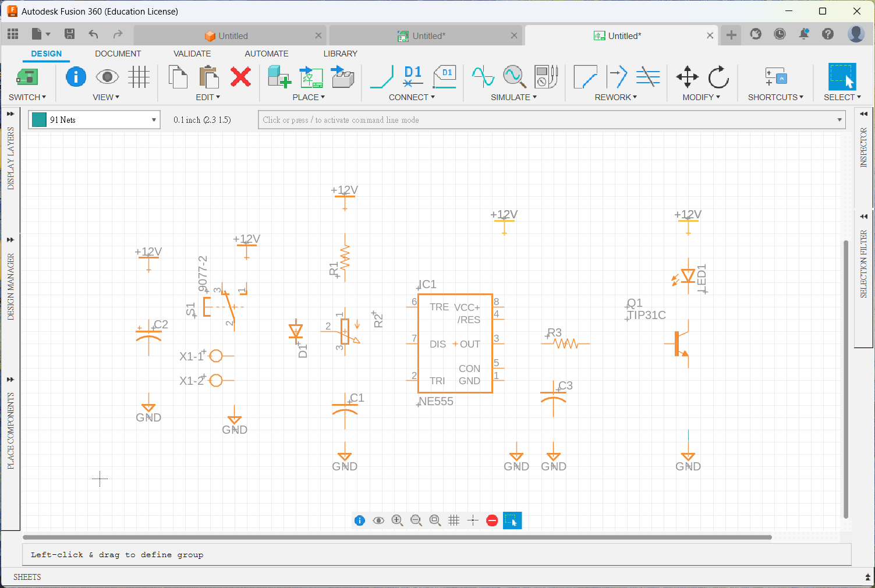Toggle the eye visibility icon in bottom toolbar
The width and height of the screenshot is (875, 588).
(378, 520)
